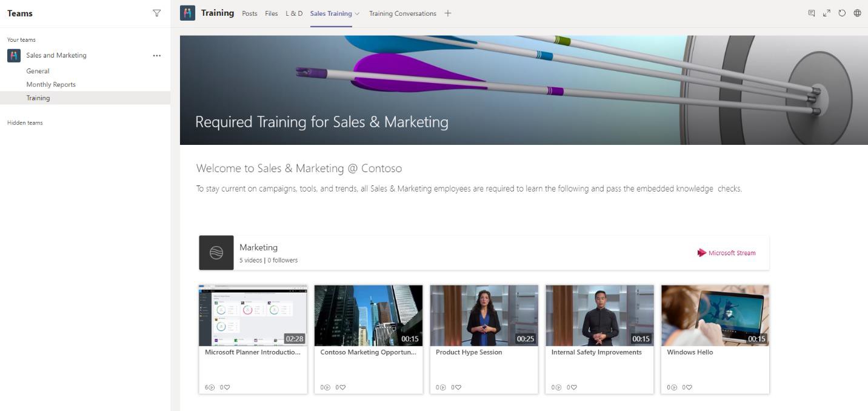Click "Welcome to Sales & Marketing @ Contoso" heading
868x411 pixels.
click(299, 168)
